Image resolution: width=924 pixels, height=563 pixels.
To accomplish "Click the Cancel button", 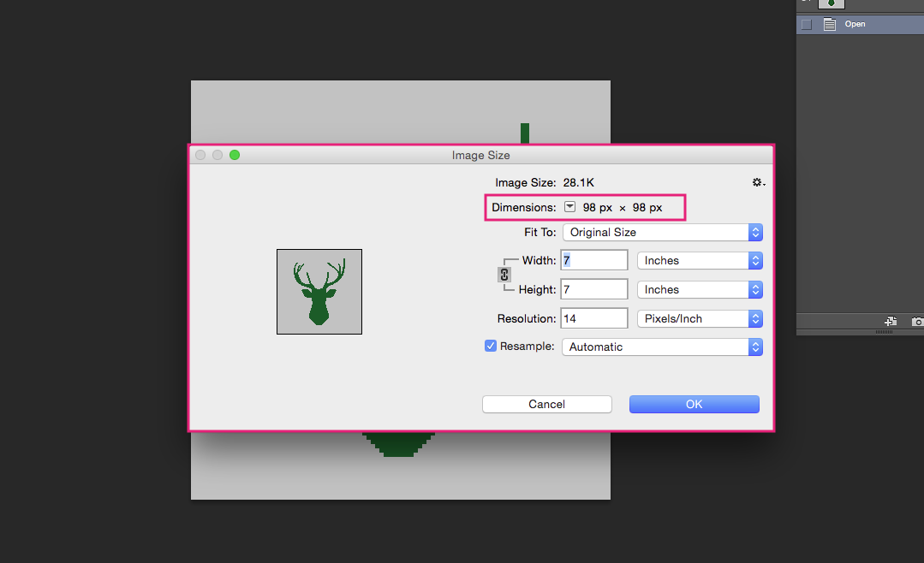I will (547, 404).
